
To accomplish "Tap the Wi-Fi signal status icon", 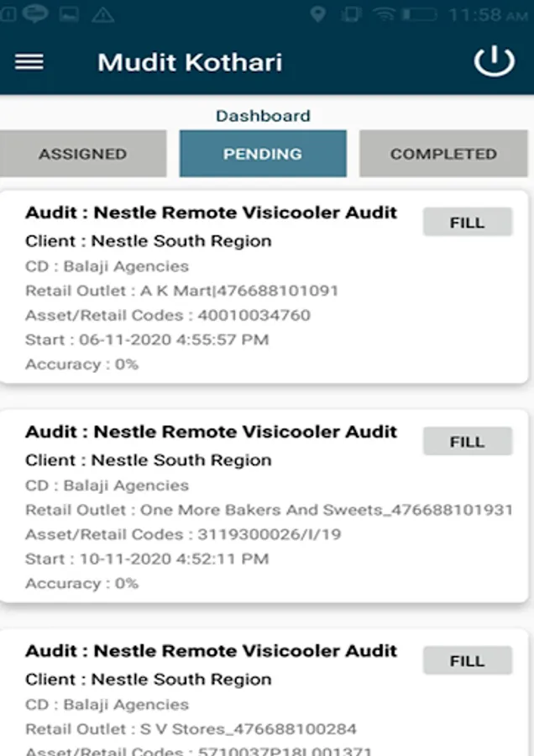I will [384, 14].
